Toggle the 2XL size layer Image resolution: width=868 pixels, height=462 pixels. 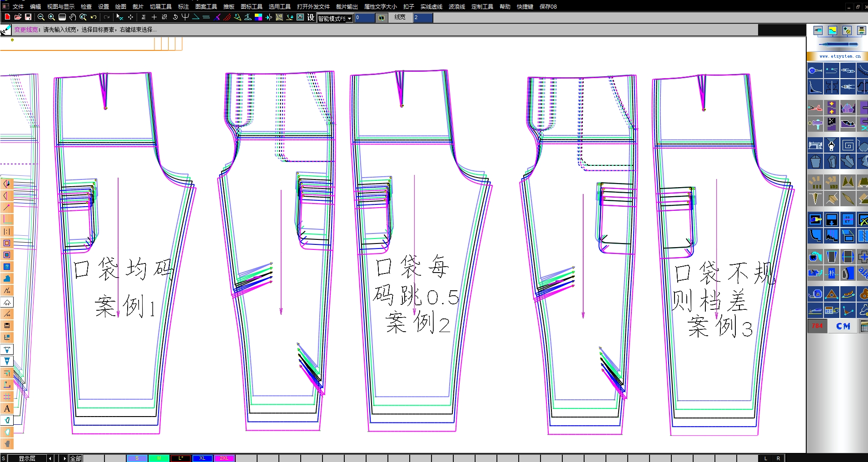pos(224,458)
